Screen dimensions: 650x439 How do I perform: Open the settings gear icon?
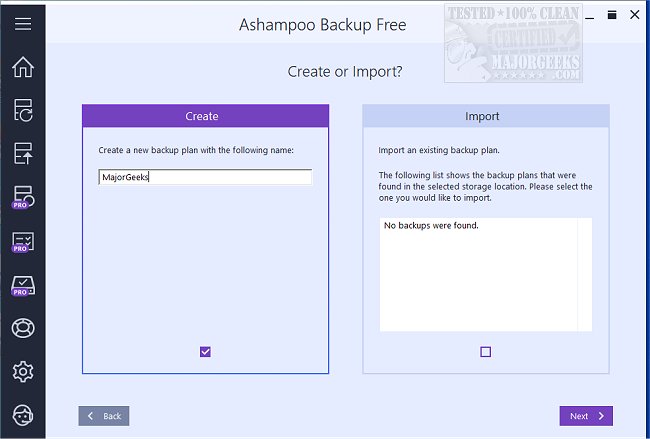click(x=23, y=372)
